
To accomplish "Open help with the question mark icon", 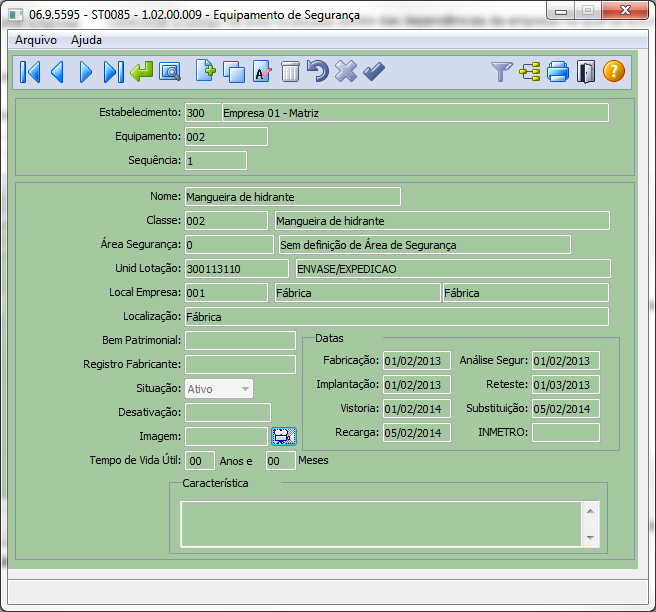I will 614,71.
